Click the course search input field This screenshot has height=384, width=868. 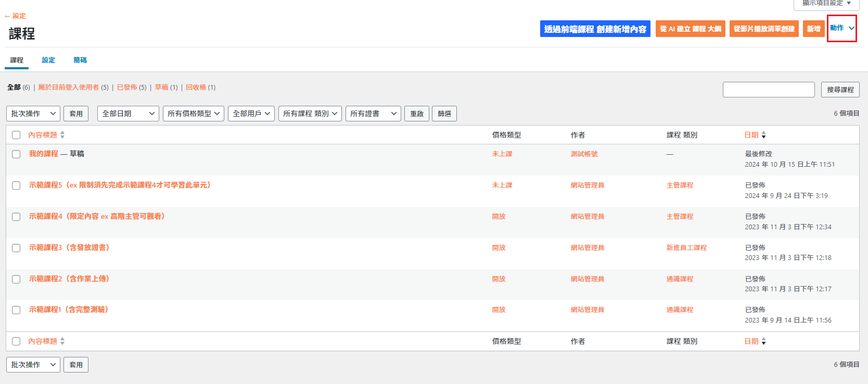point(768,90)
